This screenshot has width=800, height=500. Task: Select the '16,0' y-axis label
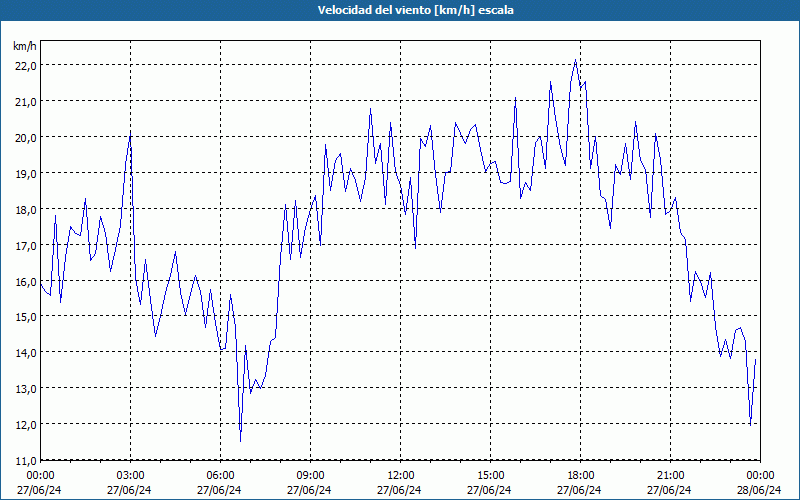tap(25, 281)
